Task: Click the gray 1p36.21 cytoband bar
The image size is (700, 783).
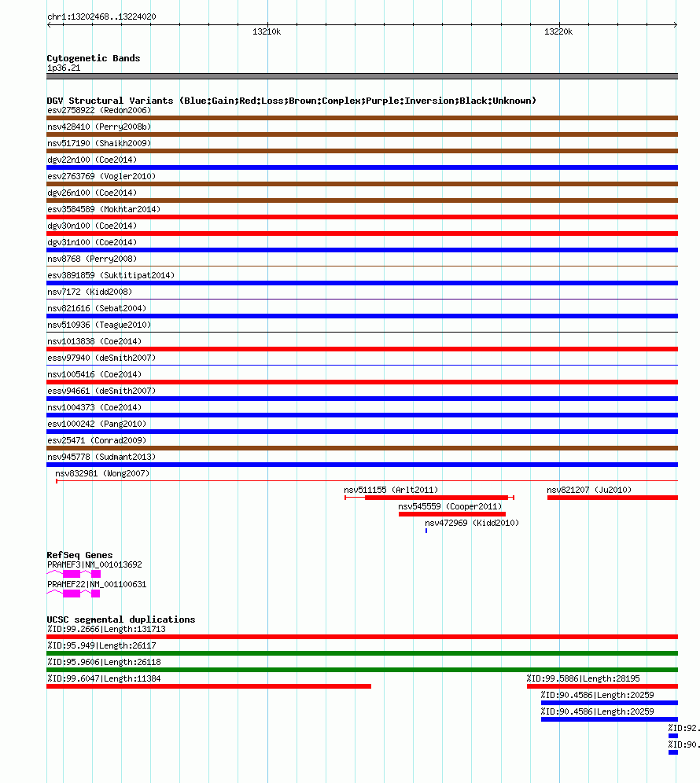Action: (x=363, y=76)
